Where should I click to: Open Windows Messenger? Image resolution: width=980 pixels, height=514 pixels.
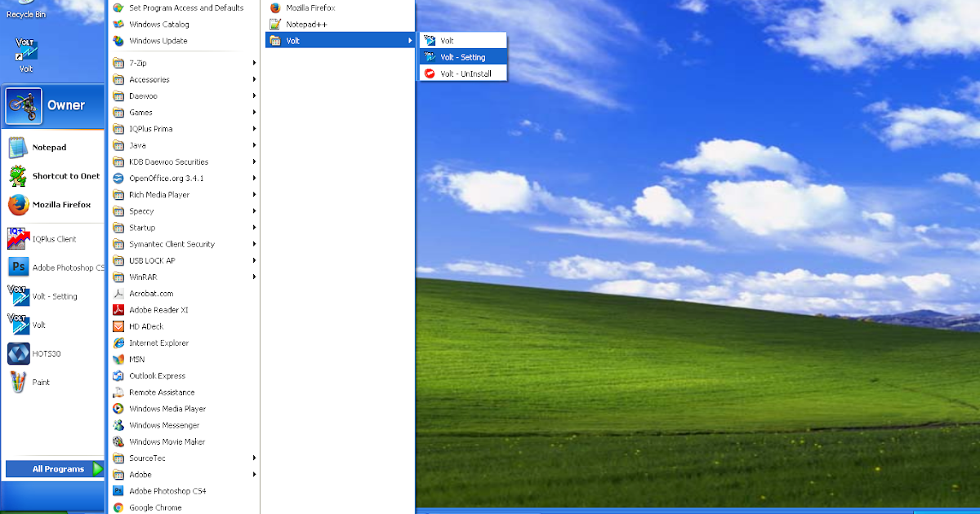[x=184, y=425]
